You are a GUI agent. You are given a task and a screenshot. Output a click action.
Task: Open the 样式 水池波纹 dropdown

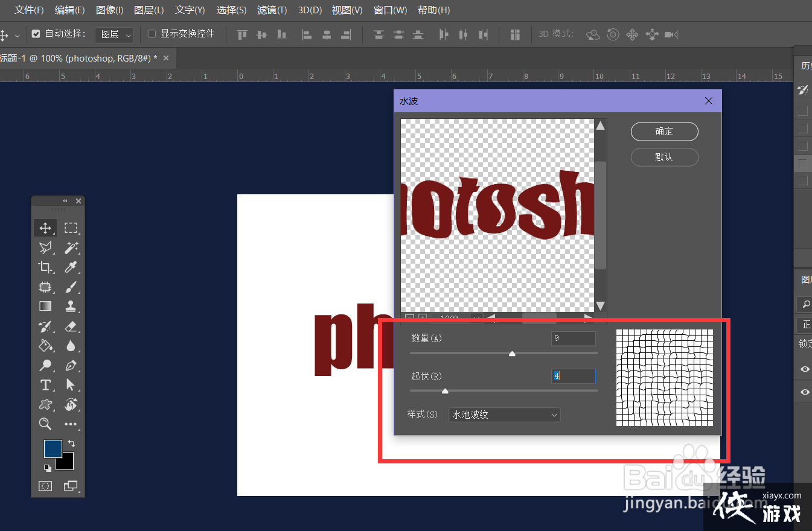505,415
